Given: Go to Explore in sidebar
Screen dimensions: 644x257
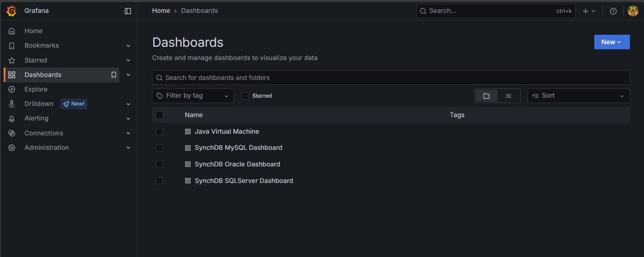Looking at the screenshot, I should pos(36,89).
